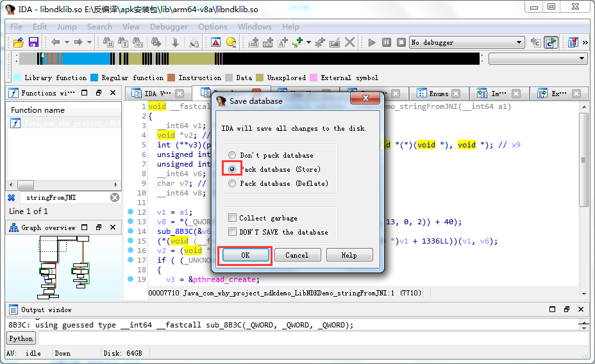Image resolution: width=595 pixels, height=364 pixels.
Task: Close the Enums tab
Action: click(x=456, y=94)
